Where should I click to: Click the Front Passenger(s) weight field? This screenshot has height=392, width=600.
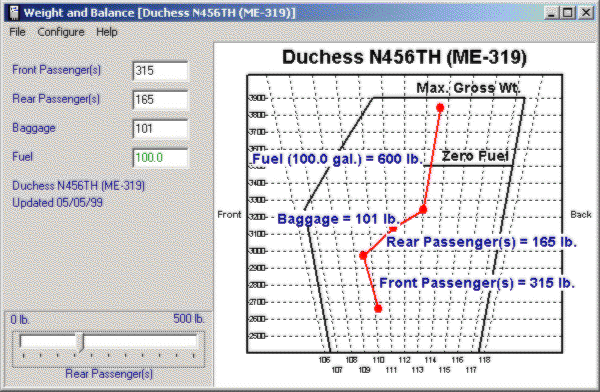(x=160, y=71)
